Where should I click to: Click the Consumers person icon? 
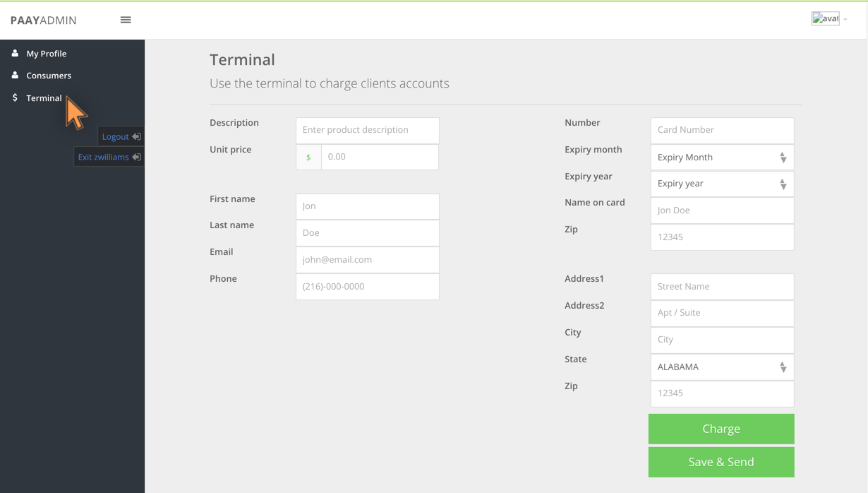(15, 75)
